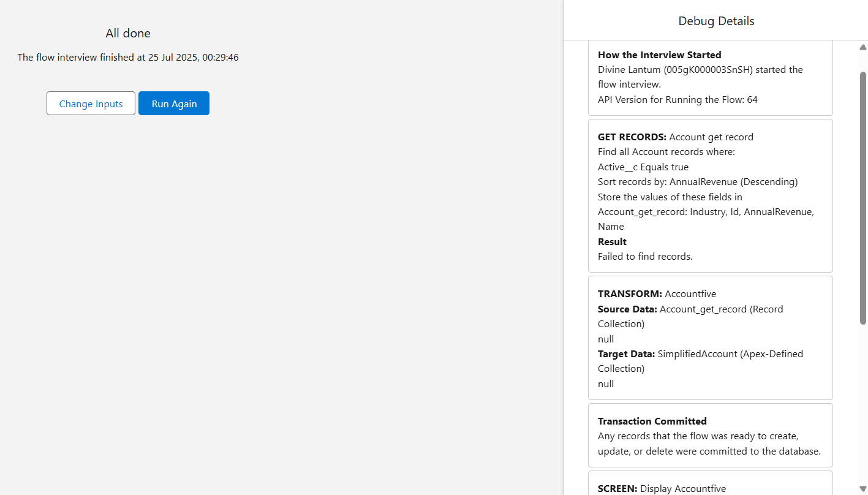Screen dimensions: 868x495
Task: Click the Debug Details panel header
Action: point(715,20)
